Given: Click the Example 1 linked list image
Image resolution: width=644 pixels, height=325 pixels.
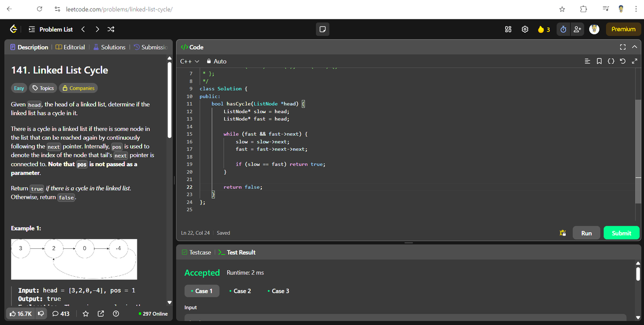Looking at the screenshot, I should tap(74, 261).
